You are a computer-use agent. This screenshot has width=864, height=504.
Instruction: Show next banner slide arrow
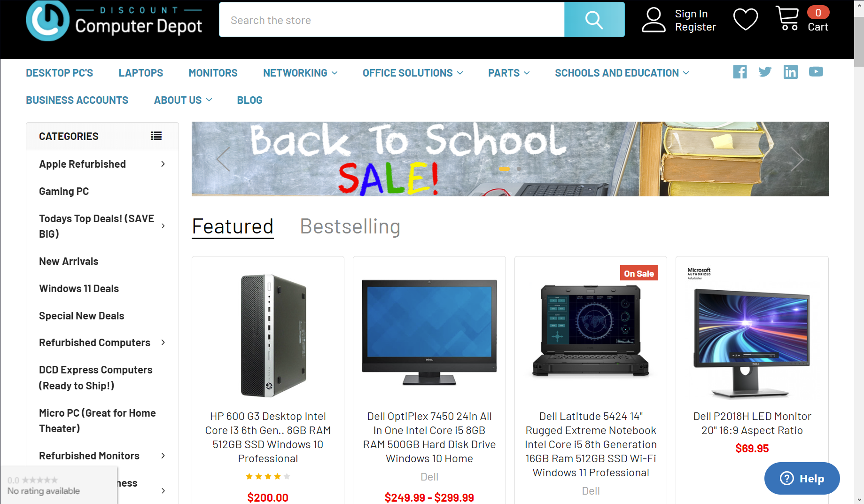797,159
